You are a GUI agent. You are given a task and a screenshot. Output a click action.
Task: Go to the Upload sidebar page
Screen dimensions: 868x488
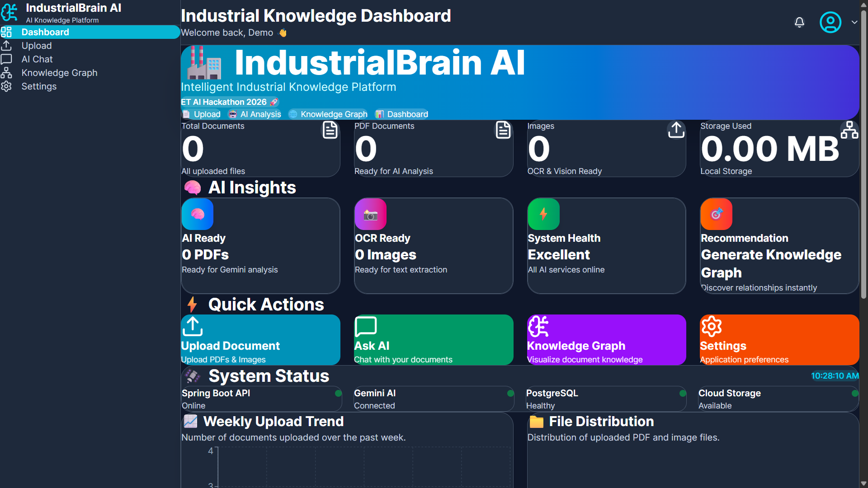90,46
